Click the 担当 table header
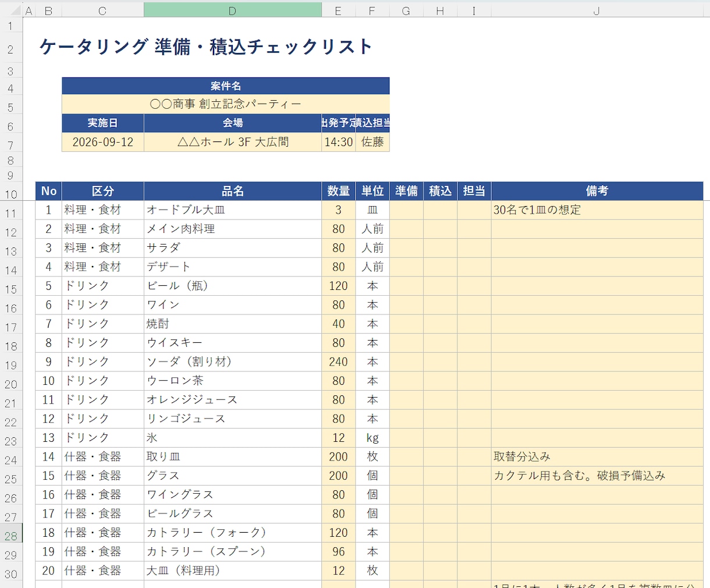 tap(474, 191)
